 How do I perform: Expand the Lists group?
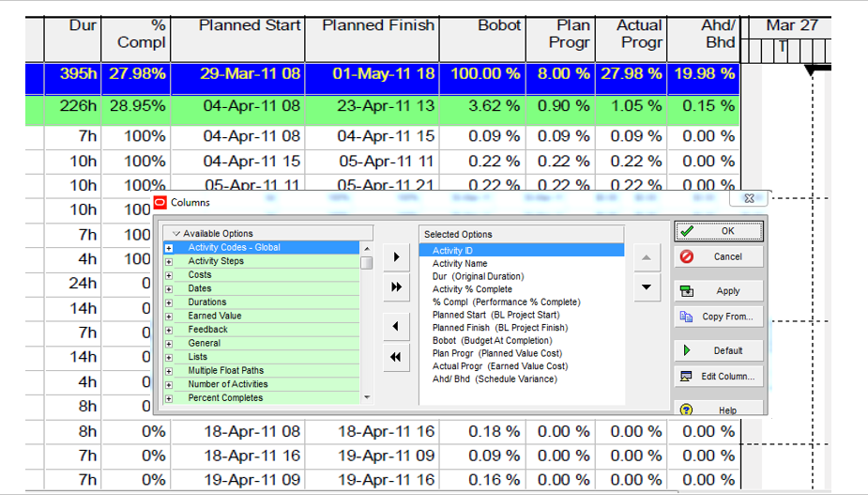(169, 357)
